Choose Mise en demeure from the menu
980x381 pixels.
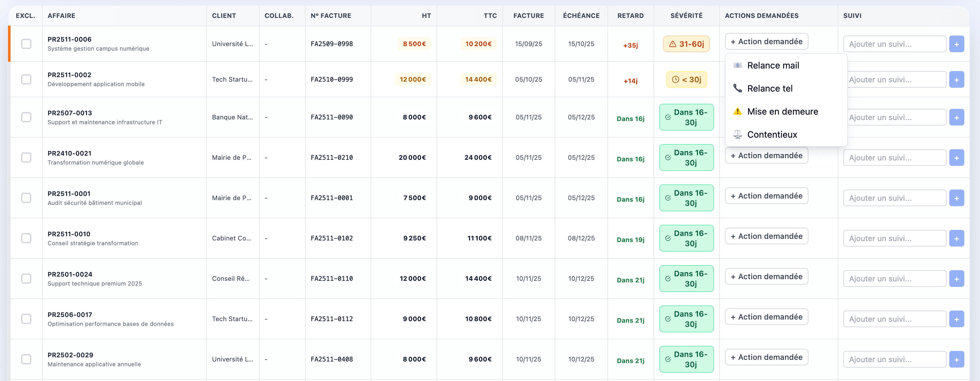[x=782, y=111]
